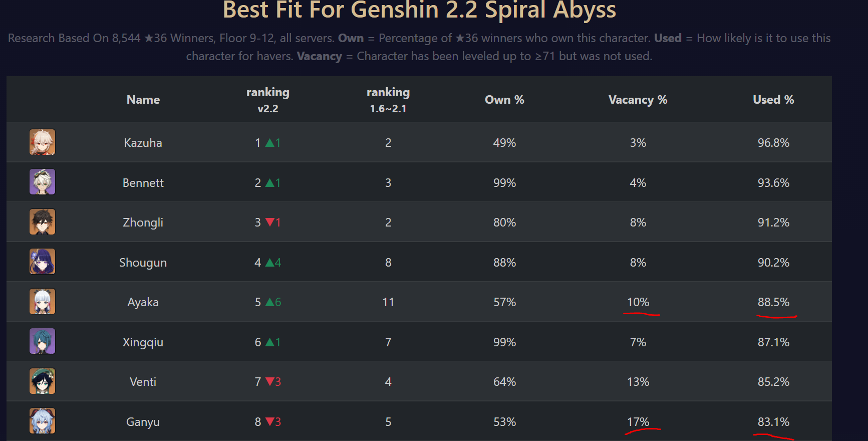Click Ayaka's portrait icon
Viewport: 868px width, 441px height.
pyautogui.click(x=42, y=302)
